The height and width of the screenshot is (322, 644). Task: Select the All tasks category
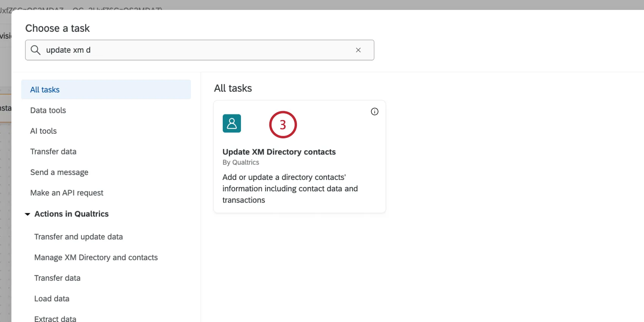45,90
